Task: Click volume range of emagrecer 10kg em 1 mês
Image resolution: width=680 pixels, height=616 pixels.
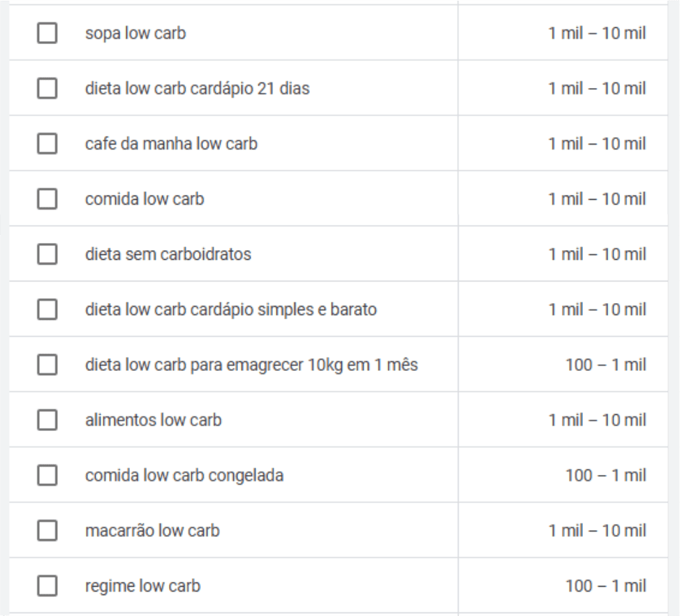Action: (x=605, y=365)
